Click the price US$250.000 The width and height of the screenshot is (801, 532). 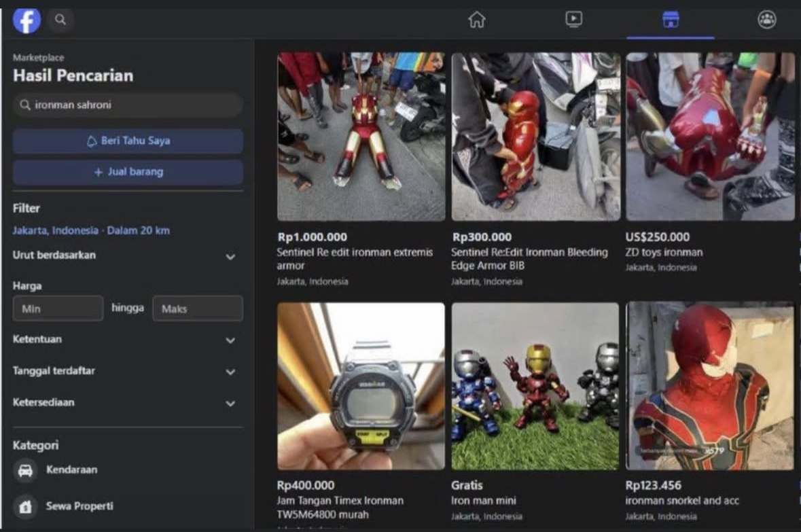pos(658,237)
